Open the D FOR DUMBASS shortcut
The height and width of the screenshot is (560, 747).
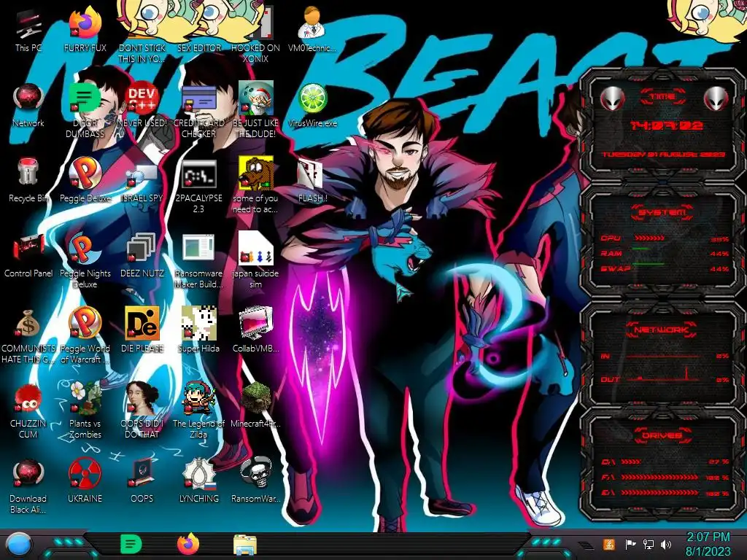85,111
